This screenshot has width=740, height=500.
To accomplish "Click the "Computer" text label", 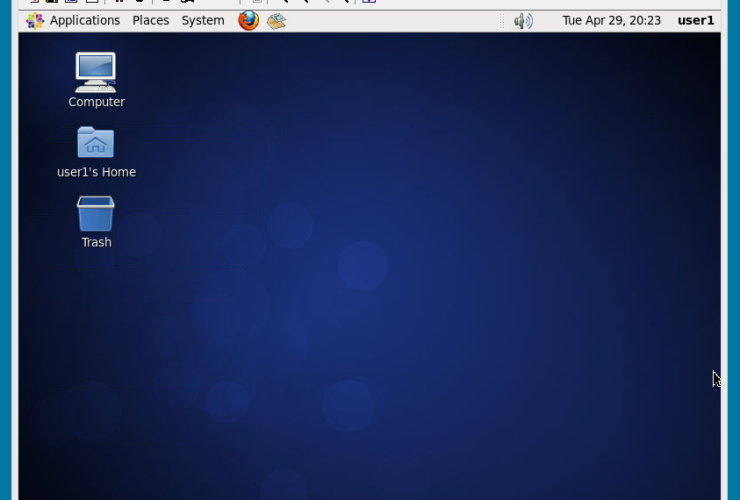I will [96, 102].
